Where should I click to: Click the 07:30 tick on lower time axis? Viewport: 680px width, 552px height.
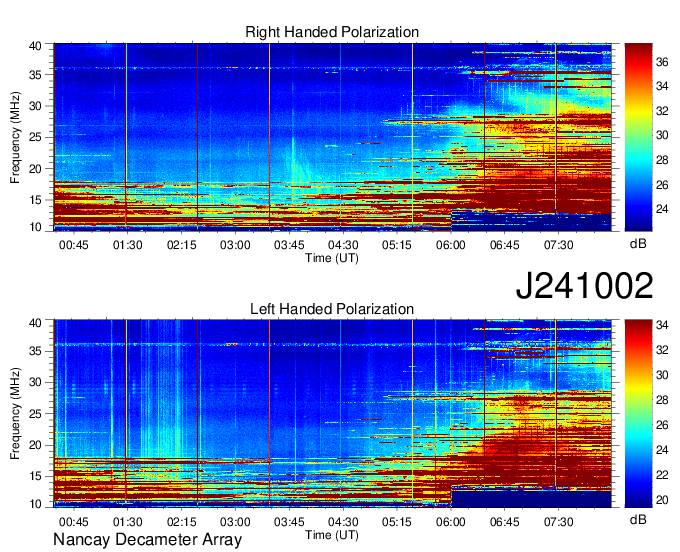[559, 522]
